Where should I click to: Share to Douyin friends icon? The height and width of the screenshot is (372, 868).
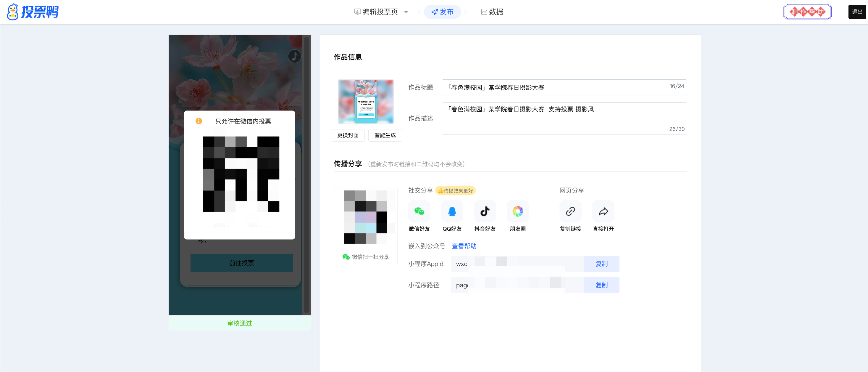[x=485, y=211]
